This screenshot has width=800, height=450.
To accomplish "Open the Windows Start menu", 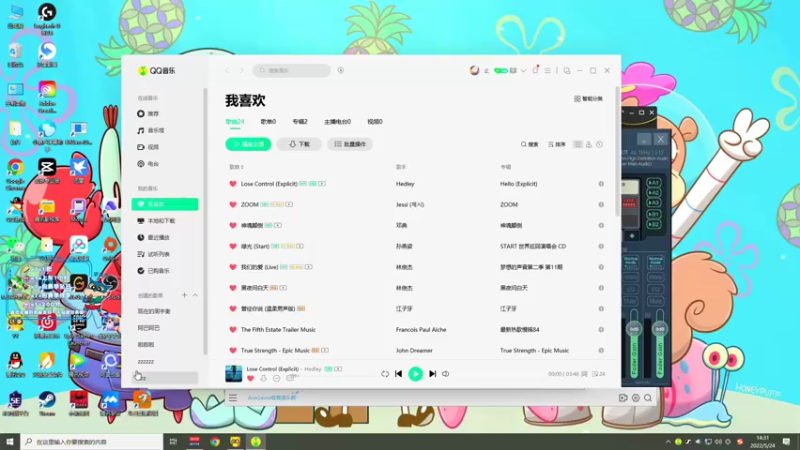I will tap(10, 441).
